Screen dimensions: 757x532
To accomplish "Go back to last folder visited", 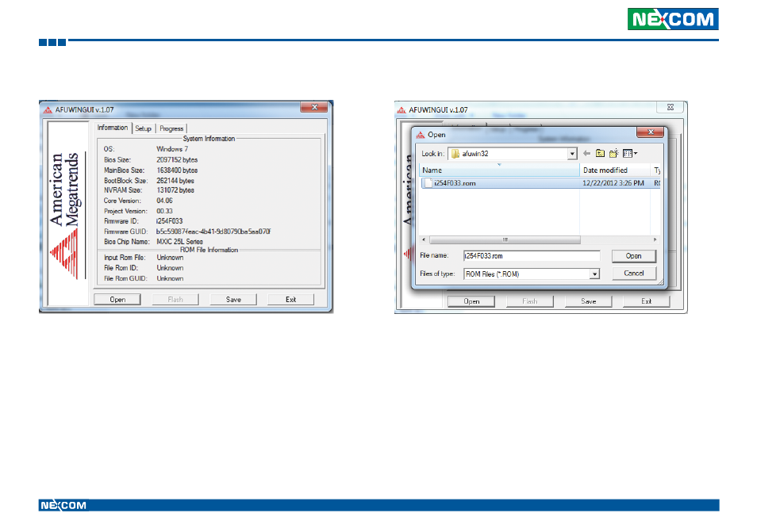I will [586, 153].
